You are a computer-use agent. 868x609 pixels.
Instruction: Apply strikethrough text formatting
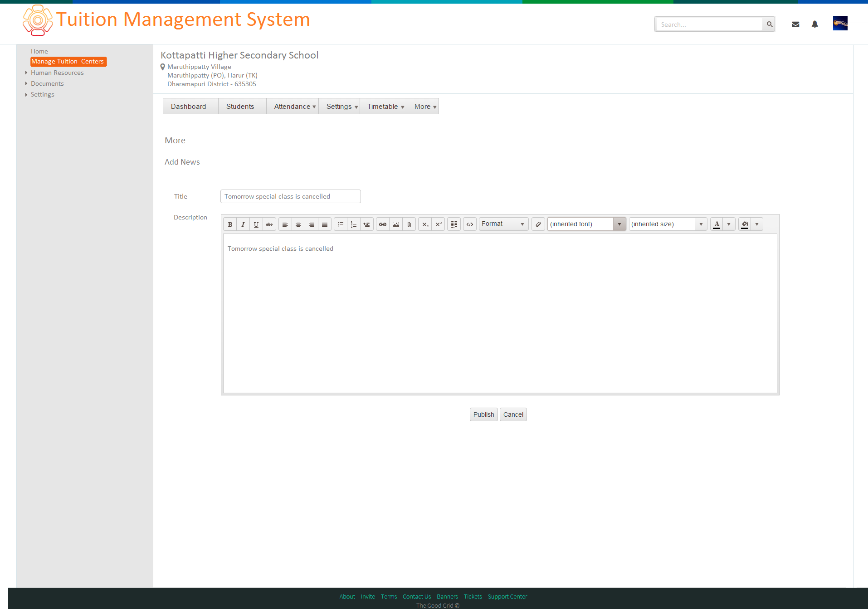269,224
